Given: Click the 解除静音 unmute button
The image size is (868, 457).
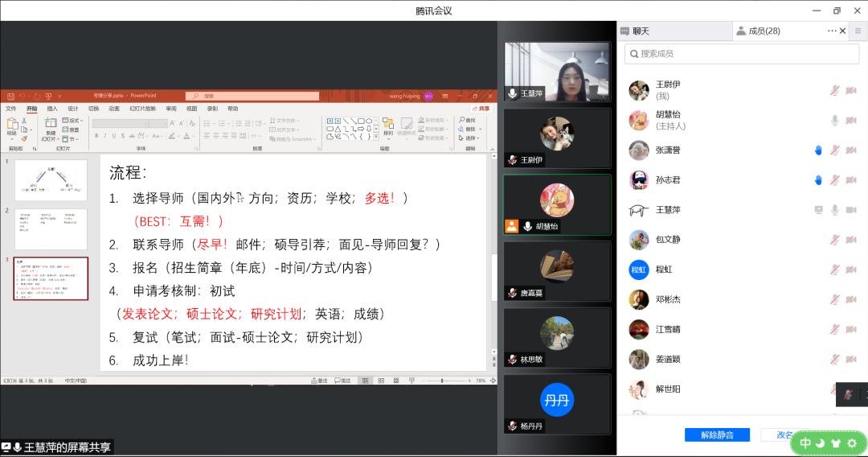Looking at the screenshot, I should [x=717, y=434].
